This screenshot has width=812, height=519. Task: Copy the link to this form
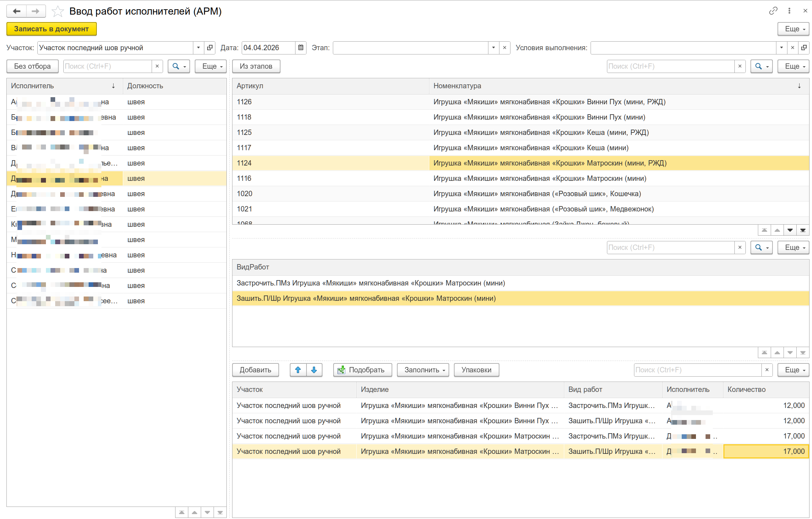coord(773,11)
